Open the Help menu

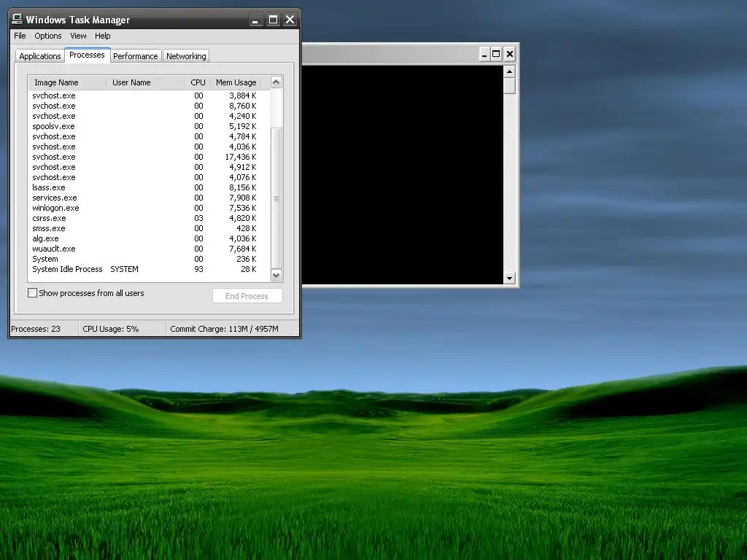(102, 36)
